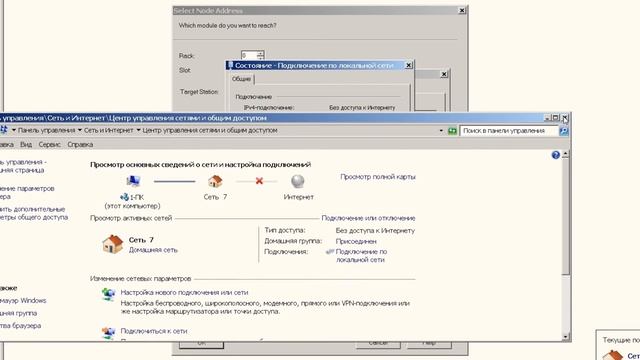Click the Сеть 7 house icon in map

coord(215,181)
